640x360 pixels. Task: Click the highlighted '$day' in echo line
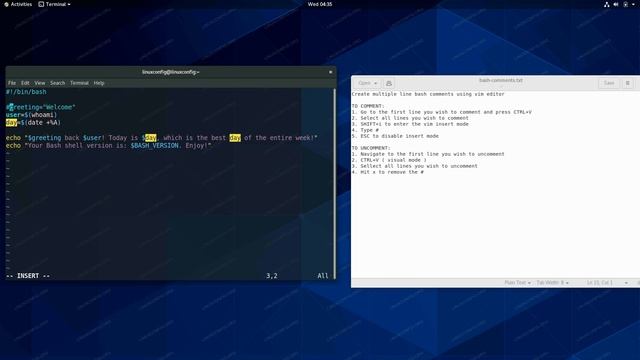(x=149, y=138)
